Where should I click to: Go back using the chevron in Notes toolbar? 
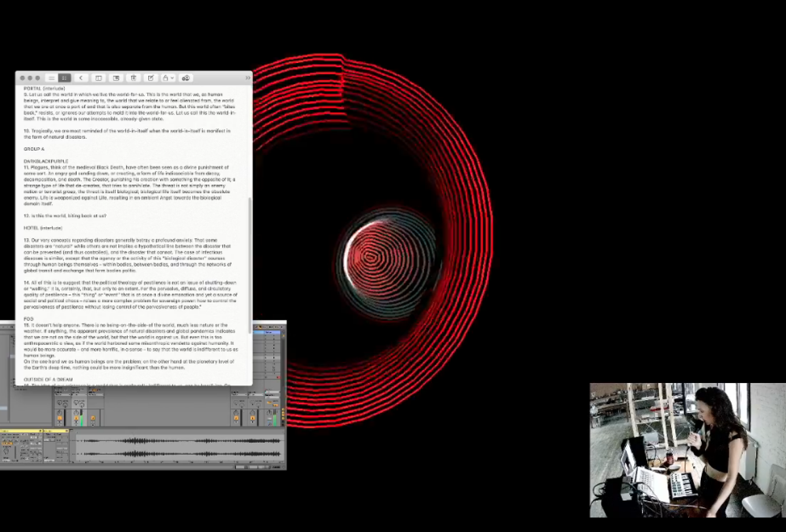(81, 78)
